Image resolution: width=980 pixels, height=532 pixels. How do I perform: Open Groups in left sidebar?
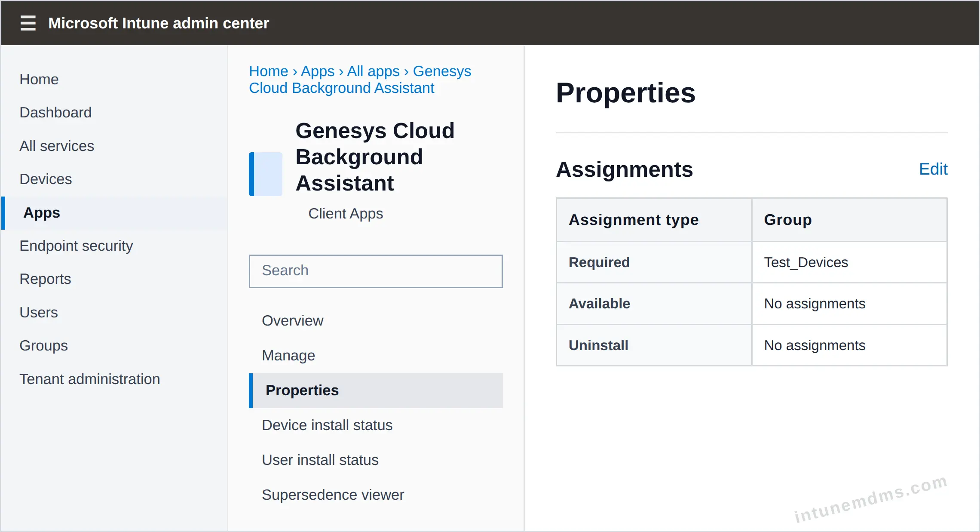tap(43, 345)
